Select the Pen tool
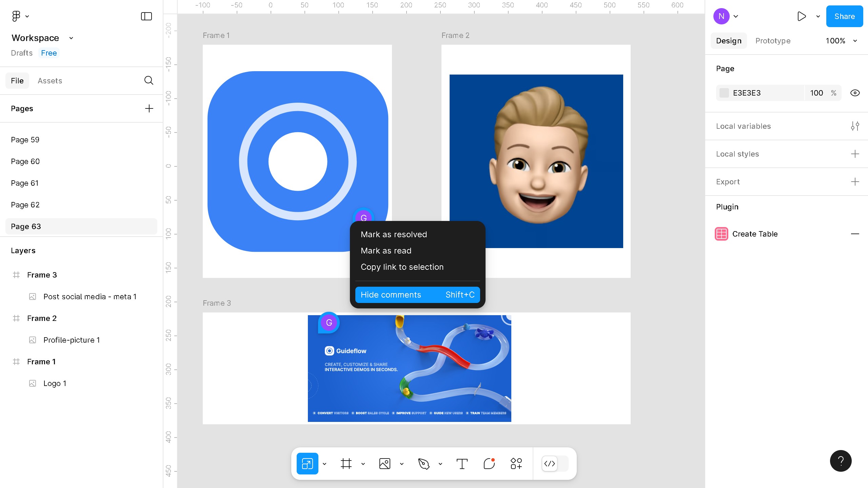Image resolution: width=868 pixels, height=488 pixels. coord(423,464)
